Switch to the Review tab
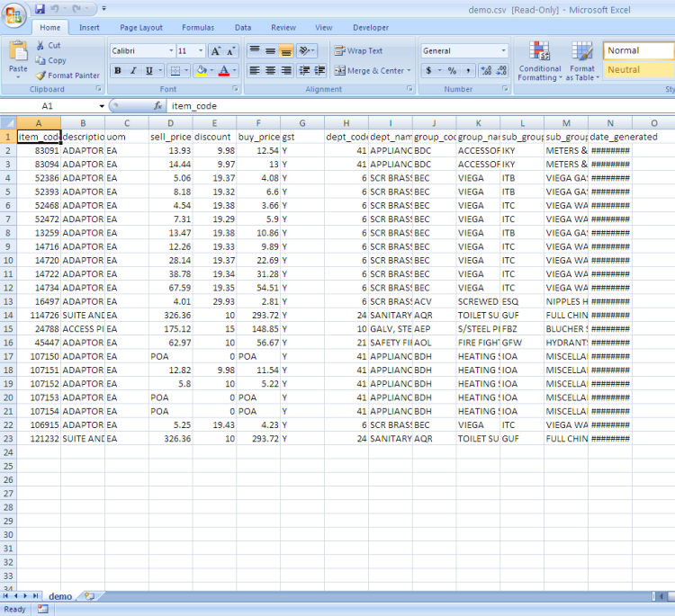 click(x=283, y=28)
